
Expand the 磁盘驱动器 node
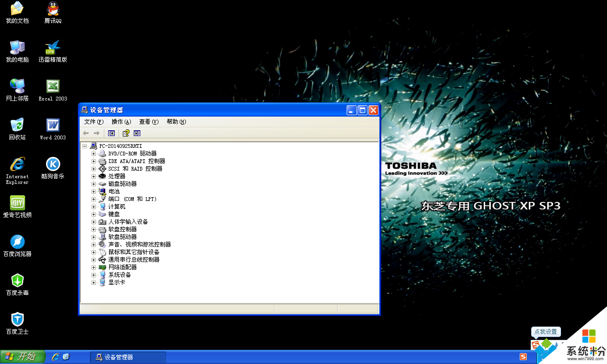point(94,184)
